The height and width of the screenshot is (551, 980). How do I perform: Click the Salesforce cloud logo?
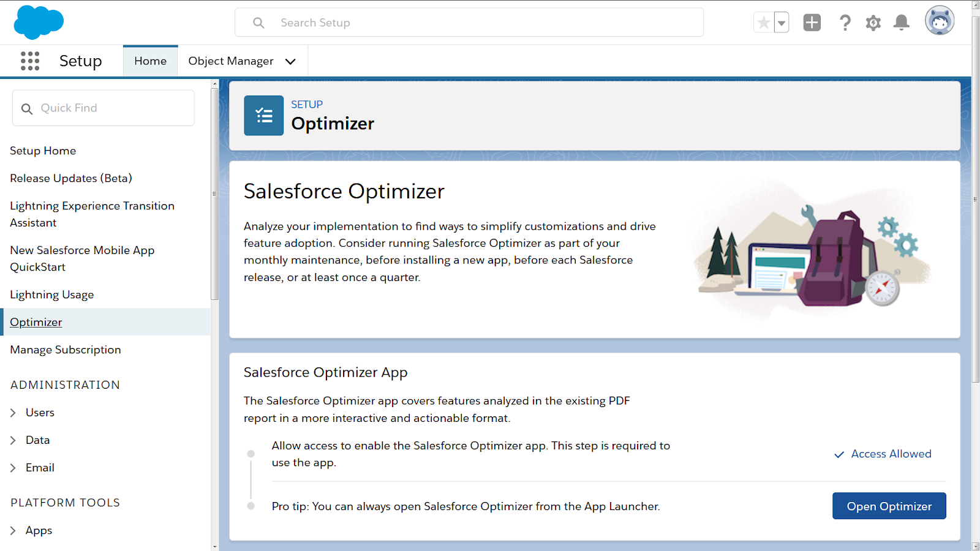[x=39, y=22]
